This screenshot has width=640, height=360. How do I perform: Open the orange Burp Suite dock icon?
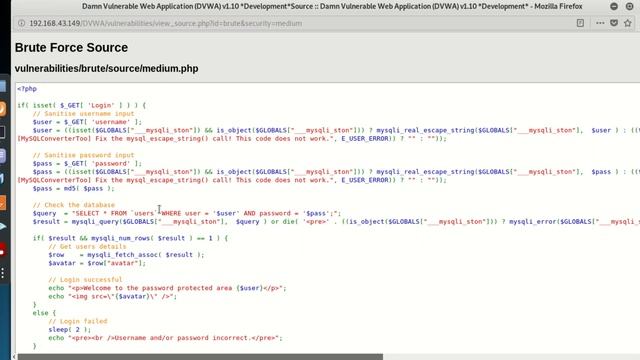2,202
